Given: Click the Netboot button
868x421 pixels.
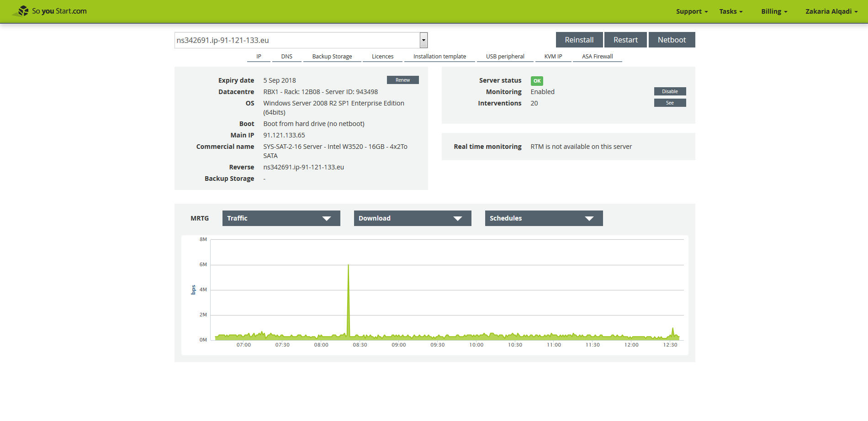Looking at the screenshot, I should pyautogui.click(x=672, y=40).
